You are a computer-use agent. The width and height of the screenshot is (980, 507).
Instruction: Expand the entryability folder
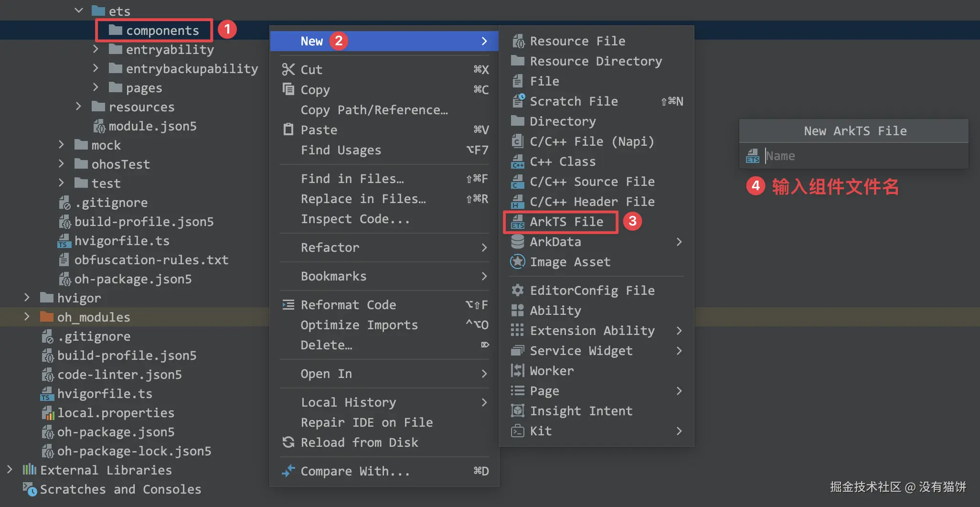(96, 50)
